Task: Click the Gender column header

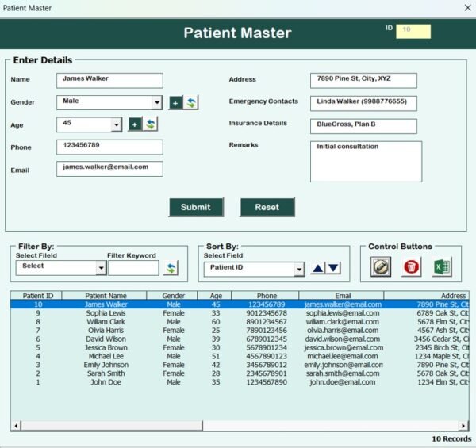Action: pos(172,296)
